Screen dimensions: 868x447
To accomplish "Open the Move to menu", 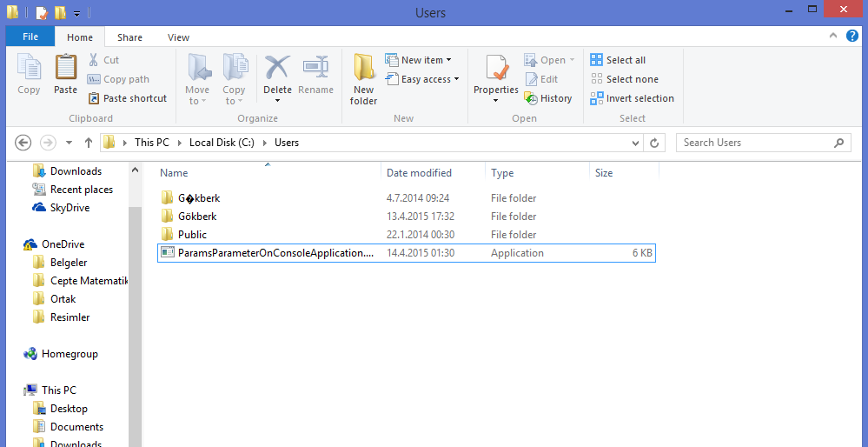I will click(197, 78).
